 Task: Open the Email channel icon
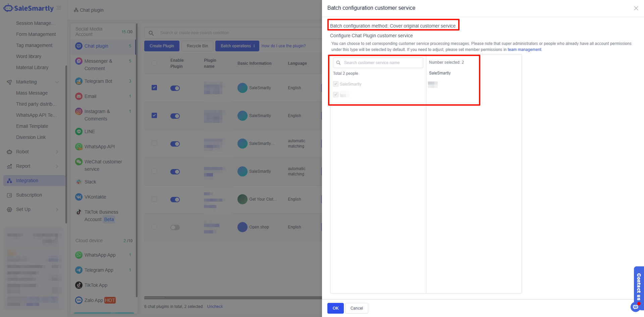pyautogui.click(x=79, y=96)
